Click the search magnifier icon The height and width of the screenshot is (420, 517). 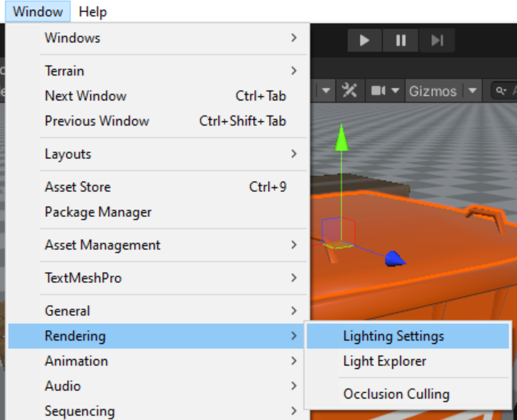(501, 90)
